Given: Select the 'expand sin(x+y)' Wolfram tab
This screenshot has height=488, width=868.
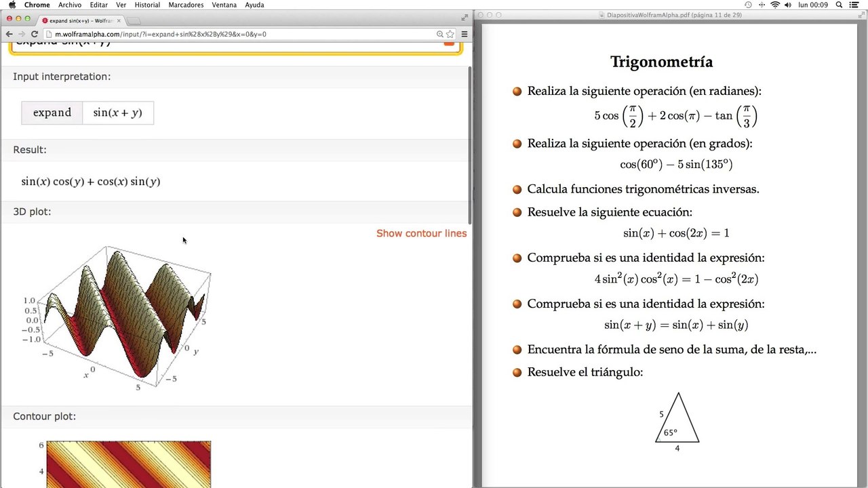Looking at the screenshot, I should (x=80, y=21).
